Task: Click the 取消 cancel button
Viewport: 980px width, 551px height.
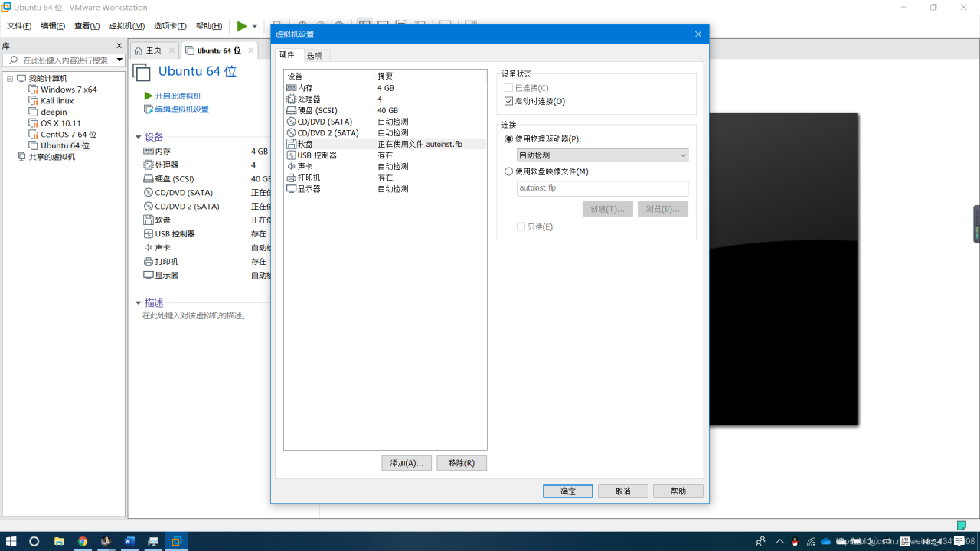Action: pos(623,491)
